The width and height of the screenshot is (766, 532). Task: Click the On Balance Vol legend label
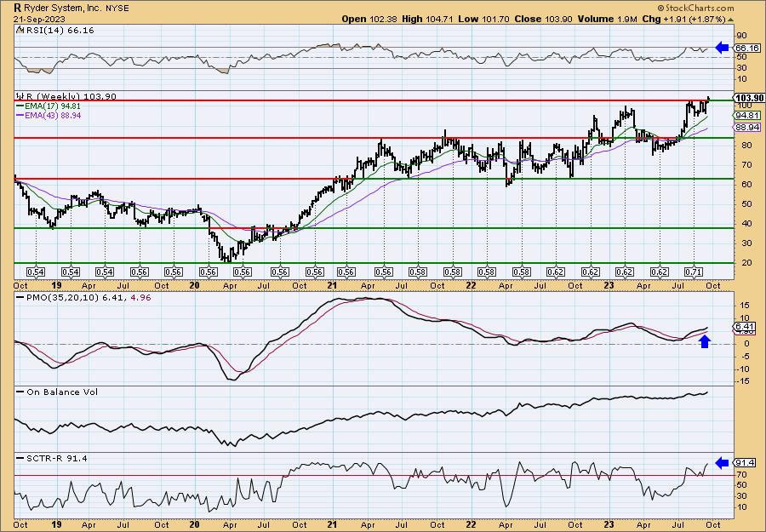coord(58,392)
